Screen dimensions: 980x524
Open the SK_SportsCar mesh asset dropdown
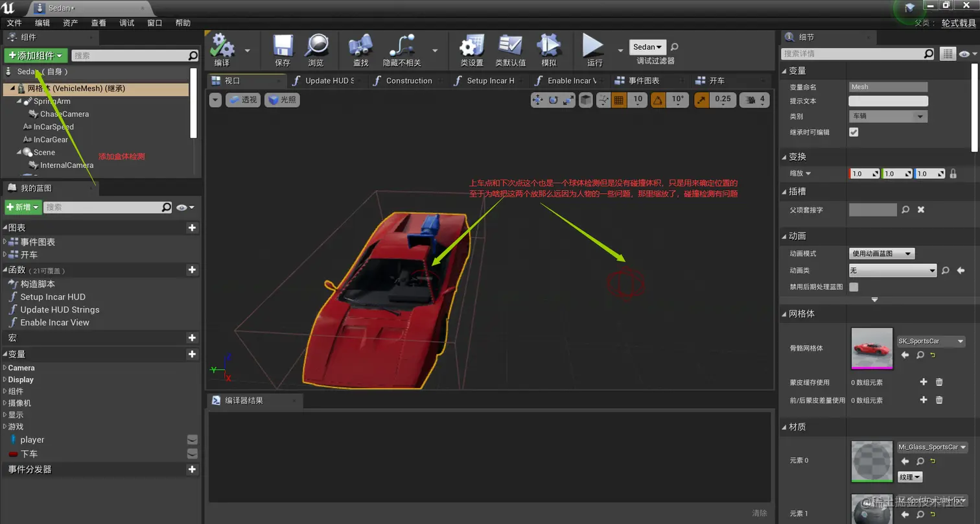(x=931, y=341)
